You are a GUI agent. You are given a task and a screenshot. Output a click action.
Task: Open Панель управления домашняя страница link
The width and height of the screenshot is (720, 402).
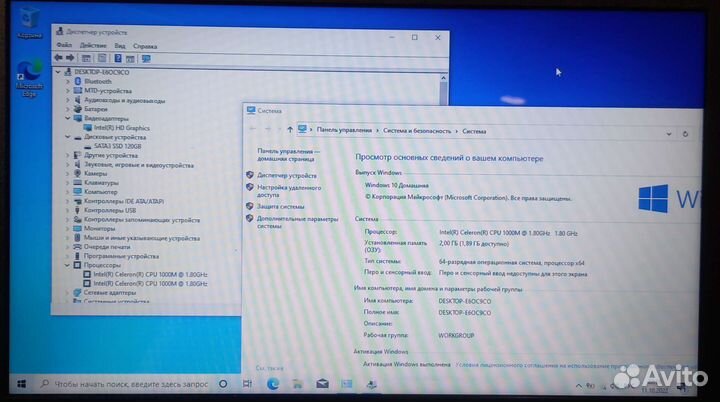point(288,155)
